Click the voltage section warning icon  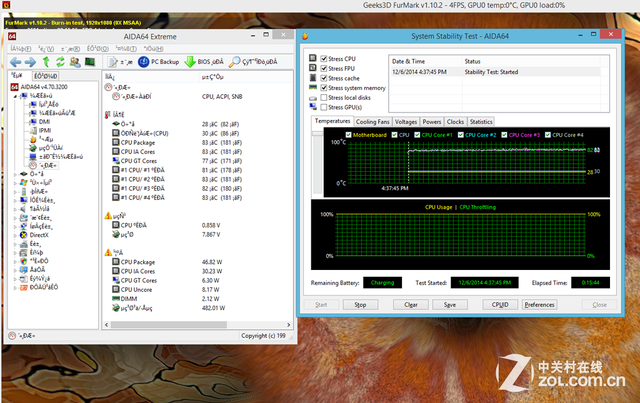[108, 215]
